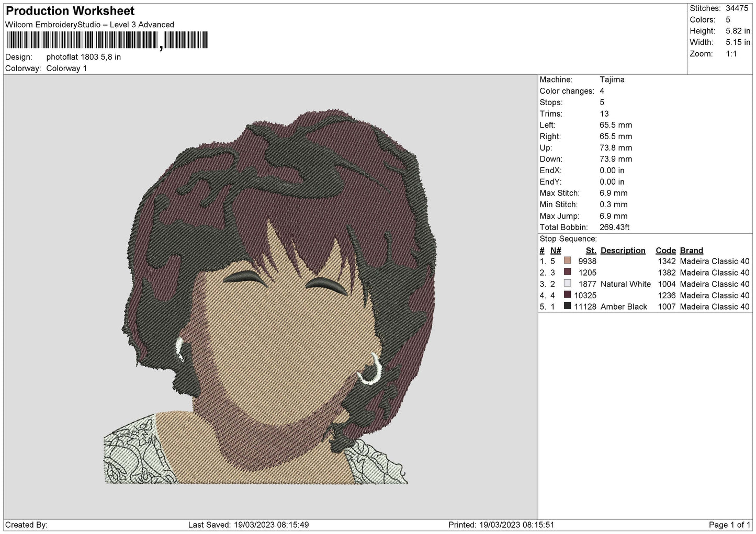This screenshot has height=534, width=756.
Task: Click the 10325 stitch color swatch
Action: click(567, 295)
